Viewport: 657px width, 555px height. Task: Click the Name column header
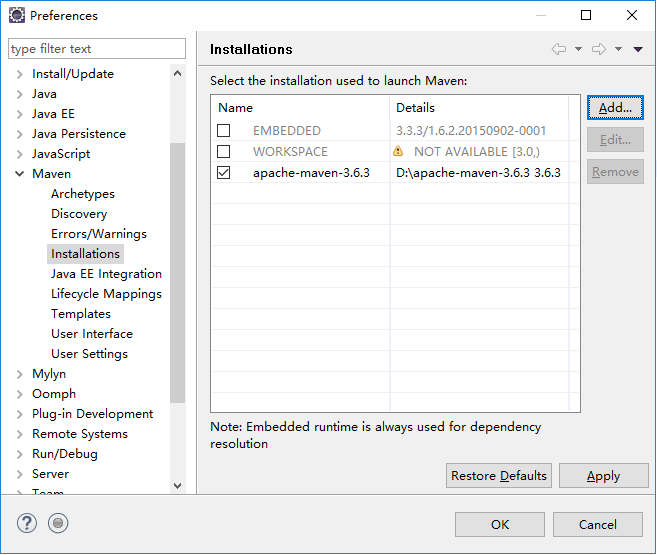[301, 108]
